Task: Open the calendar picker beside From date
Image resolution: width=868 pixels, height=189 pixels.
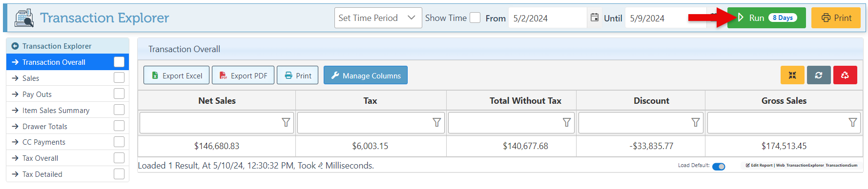Action: [x=595, y=18]
